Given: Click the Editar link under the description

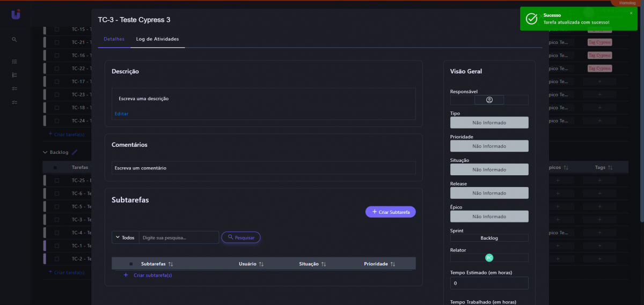Looking at the screenshot, I should tap(121, 114).
